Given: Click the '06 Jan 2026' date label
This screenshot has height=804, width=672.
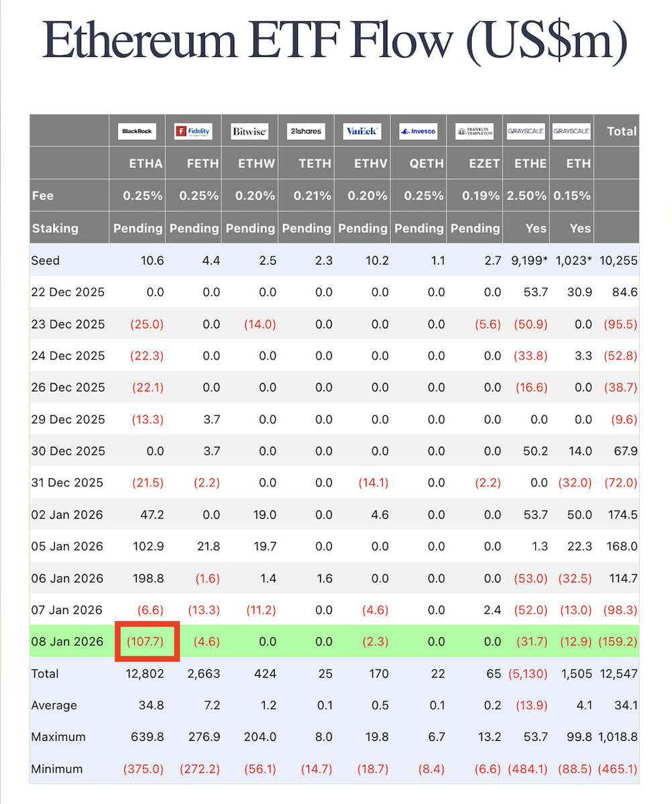Looking at the screenshot, I should pyautogui.click(x=66, y=579).
